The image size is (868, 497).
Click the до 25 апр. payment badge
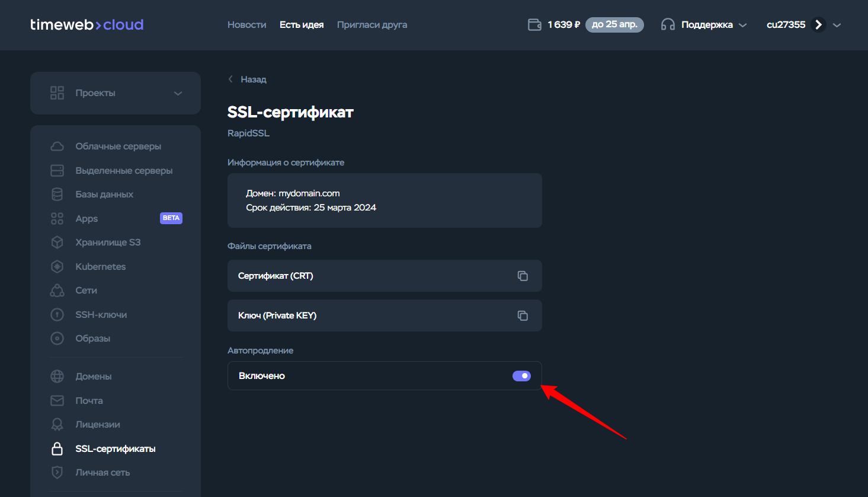point(614,24)
